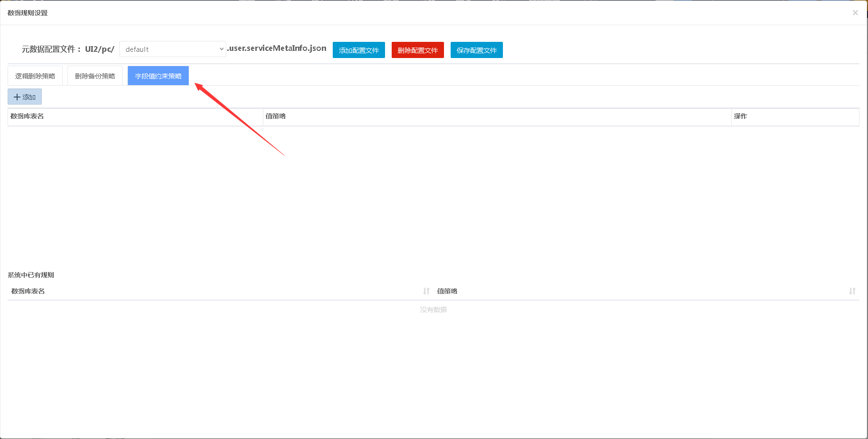Click the 系统中已有规则 section label

tap(31, 275)
